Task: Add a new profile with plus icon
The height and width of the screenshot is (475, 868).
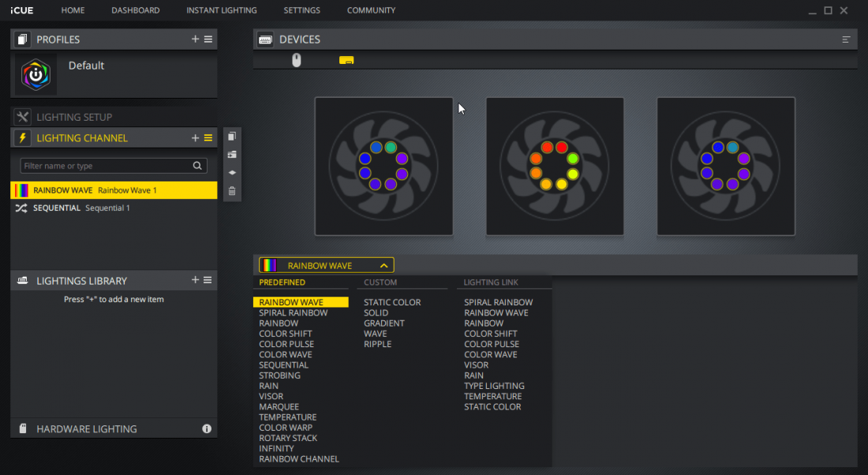Action: [x=195, y=39]
